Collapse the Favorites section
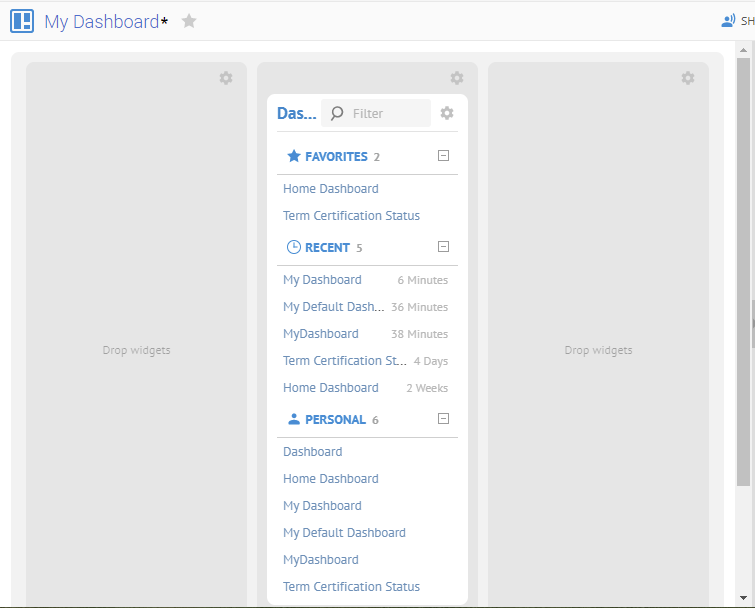755x608 pixels. (444, 156)
